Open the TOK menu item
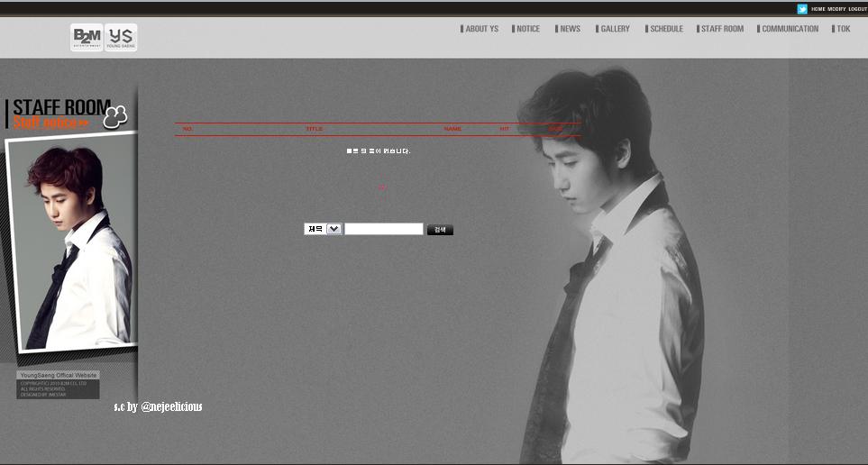The width and height of the screenshot is (868, 465). [841, 29]
